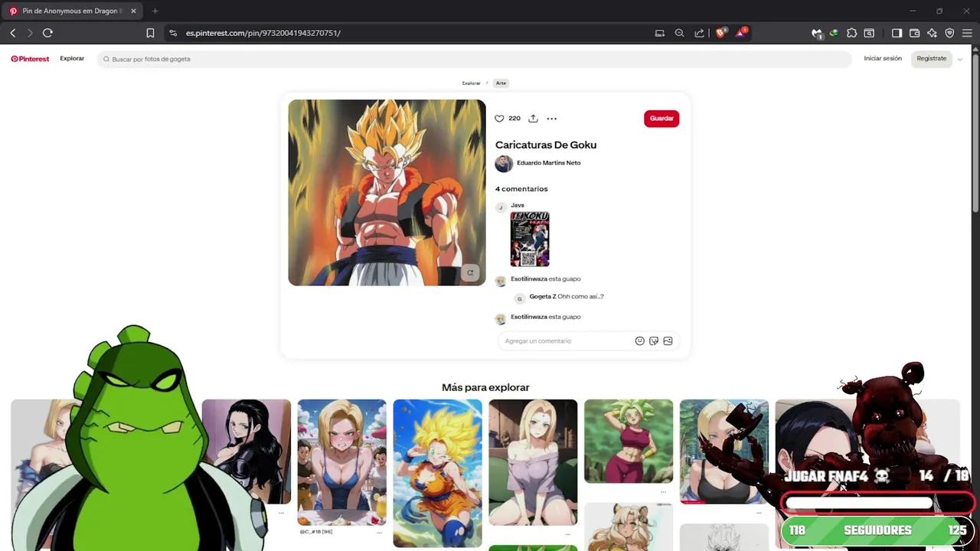Click the Javs commenter name
Viewport: 980px width, 551px height.
coord(518,205)
